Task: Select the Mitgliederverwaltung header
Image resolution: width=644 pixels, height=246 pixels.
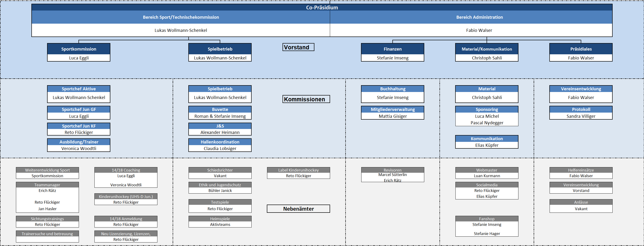Action: point(392,109)
